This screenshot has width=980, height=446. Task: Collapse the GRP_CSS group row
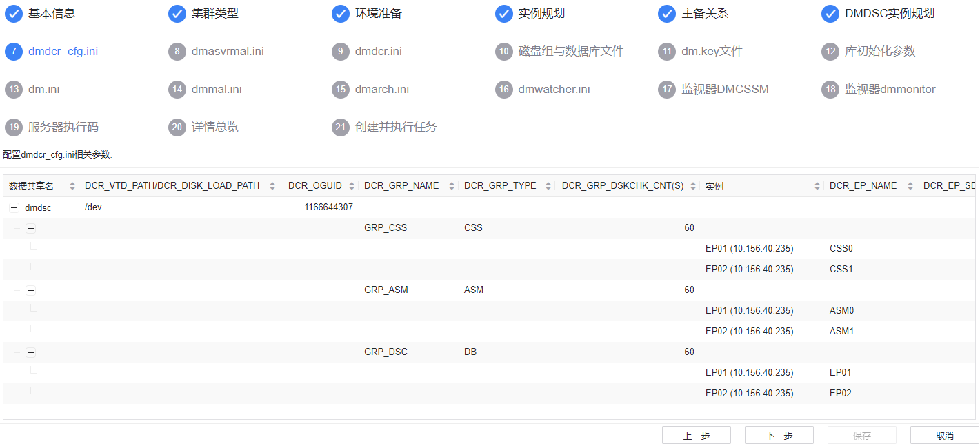(x=30, y=228)
